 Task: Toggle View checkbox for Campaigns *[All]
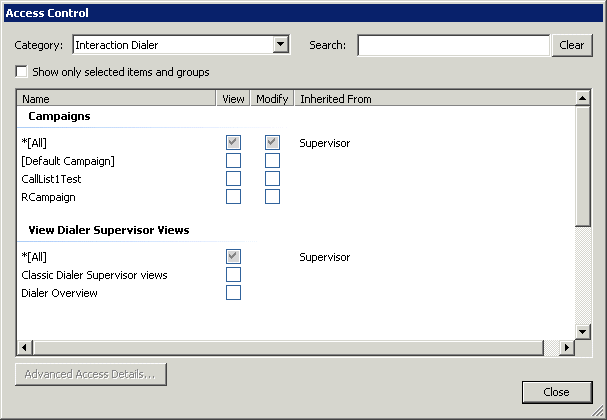(233, 142)
